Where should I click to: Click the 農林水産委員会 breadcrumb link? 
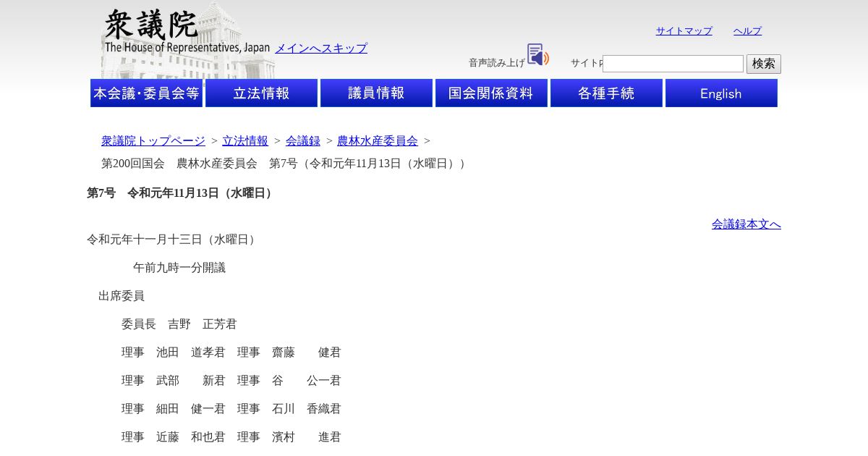(378, 141)
